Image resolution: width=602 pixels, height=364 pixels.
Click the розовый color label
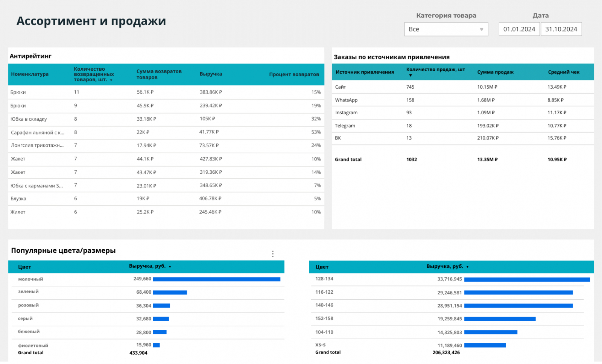coord(29,306)
